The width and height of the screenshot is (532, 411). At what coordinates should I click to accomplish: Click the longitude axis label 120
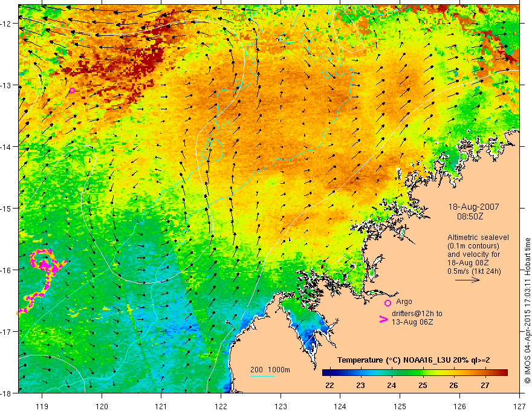point(102,406)
